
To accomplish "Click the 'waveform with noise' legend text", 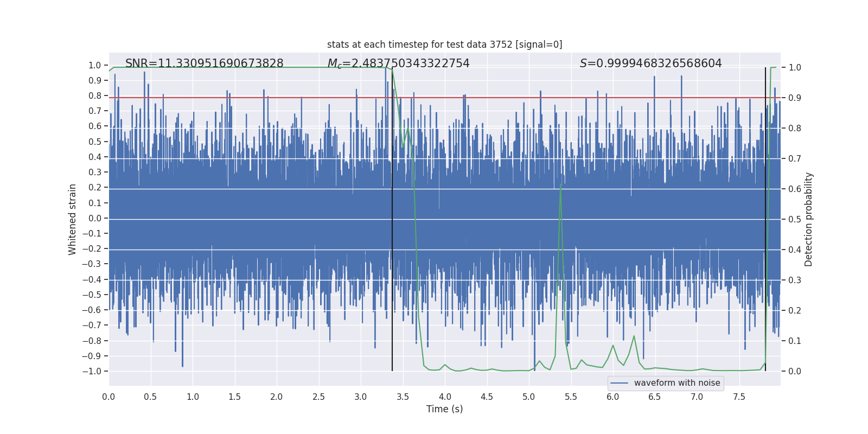I will click(x=677, y=383).
